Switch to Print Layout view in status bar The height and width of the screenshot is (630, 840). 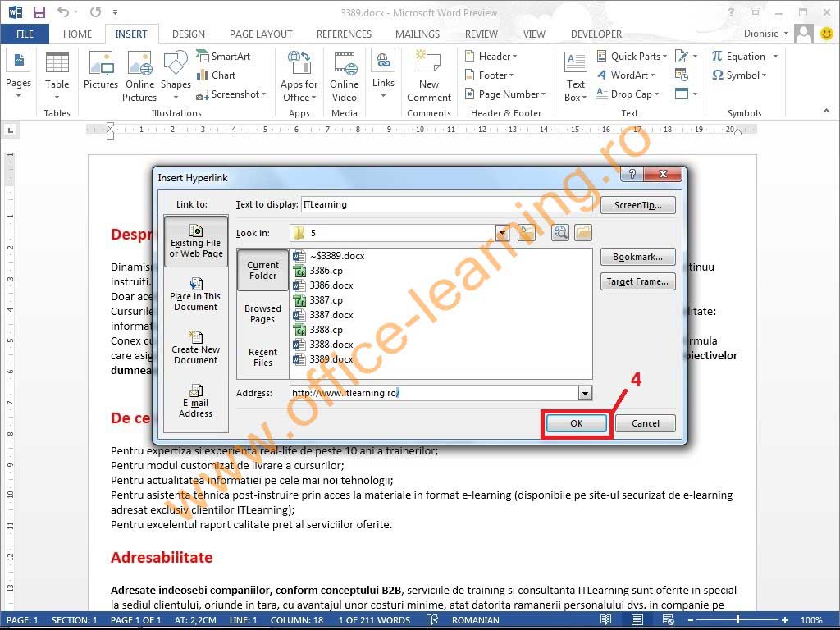pos(637,620)
